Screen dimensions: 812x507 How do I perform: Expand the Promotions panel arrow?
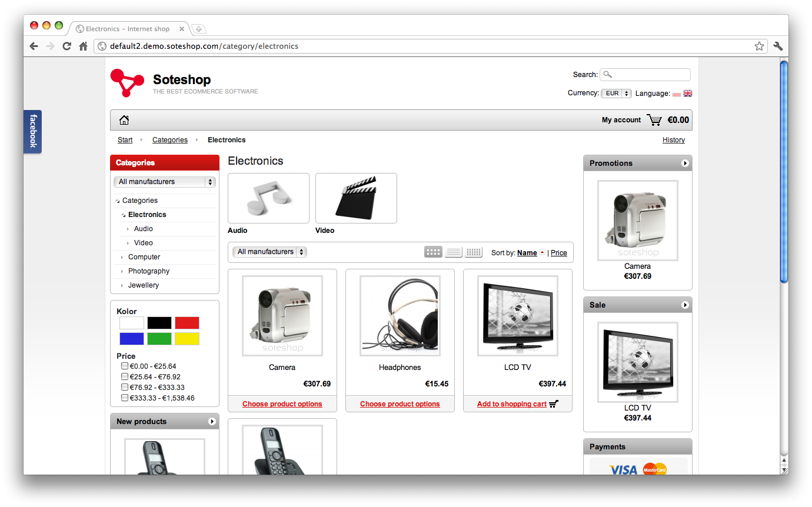click(x=684, y=163)
